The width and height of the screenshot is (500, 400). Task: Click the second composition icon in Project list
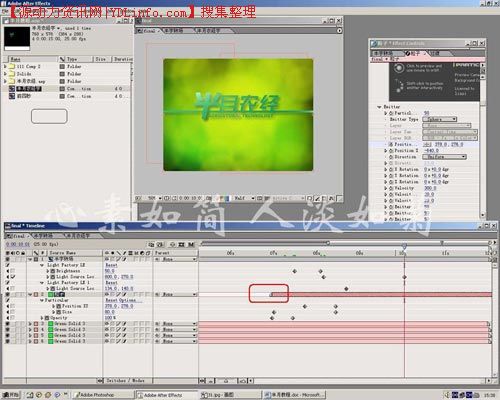(x=12, y=96)
